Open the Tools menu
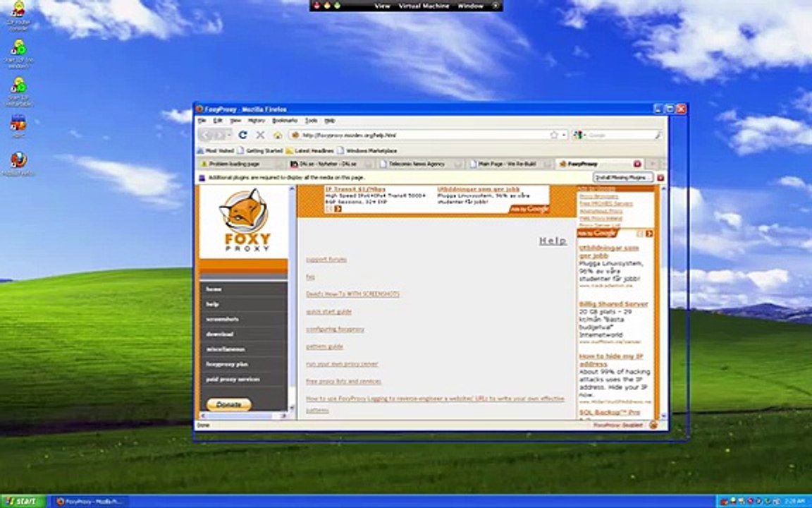The image size is (812, 508). 312,120
